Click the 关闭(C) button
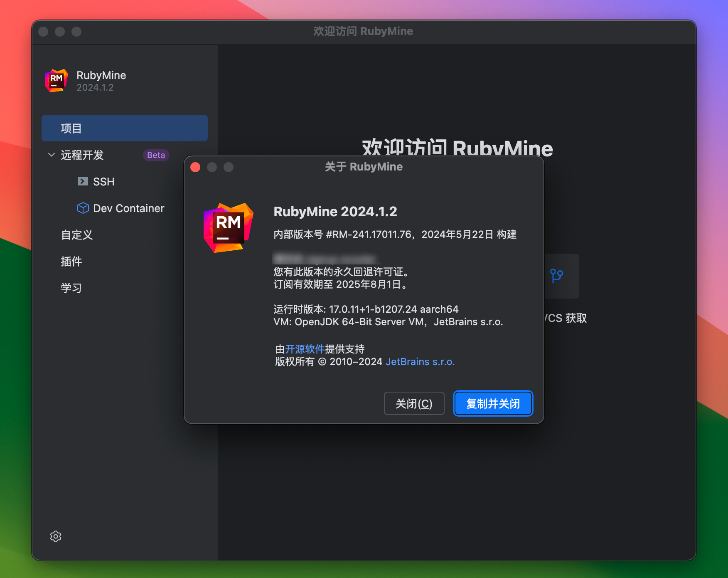 (x=414, y=403)
